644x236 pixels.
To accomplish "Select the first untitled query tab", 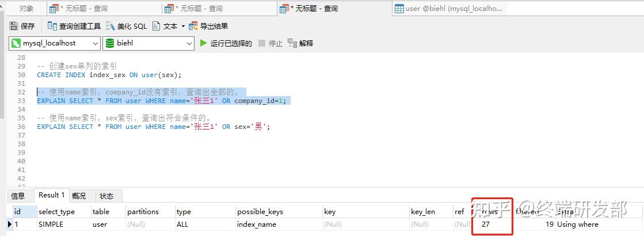I will 104,8.
